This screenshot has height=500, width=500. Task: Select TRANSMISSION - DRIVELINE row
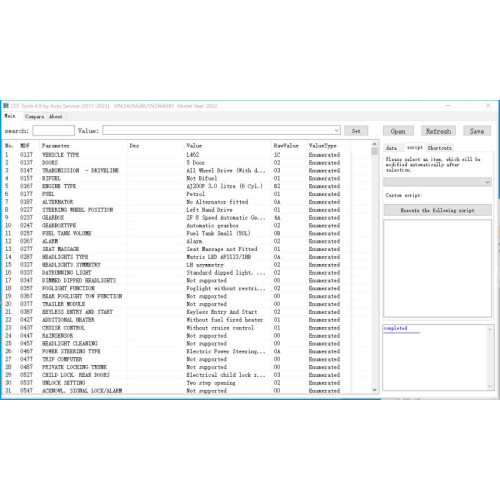(x=187, y=170)
